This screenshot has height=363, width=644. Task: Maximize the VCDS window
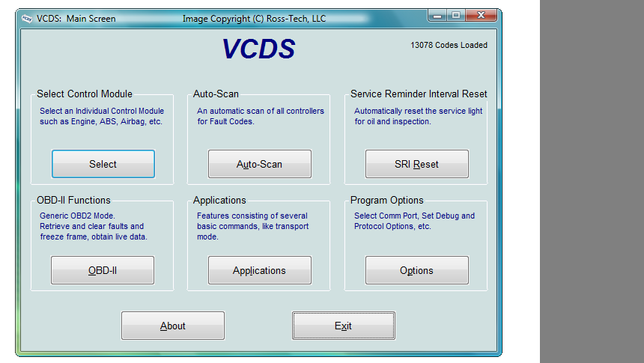pyautogui.click(x=456, y=16)
